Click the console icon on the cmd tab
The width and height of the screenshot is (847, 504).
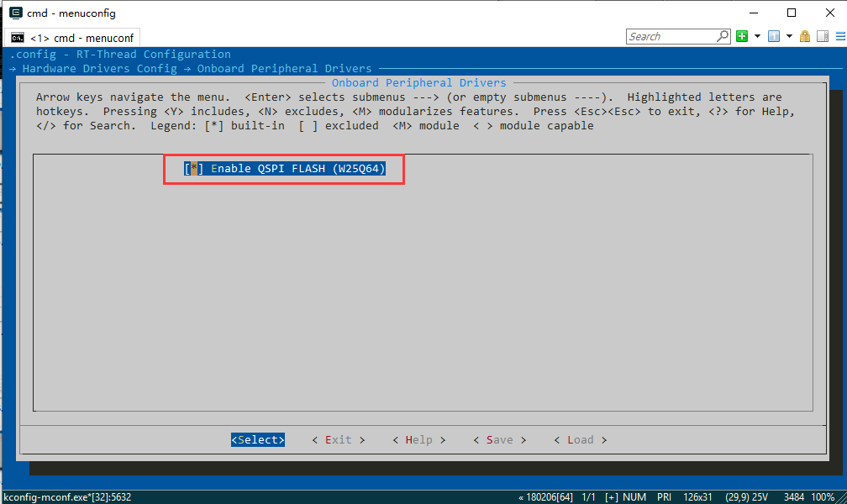[17, 38]
